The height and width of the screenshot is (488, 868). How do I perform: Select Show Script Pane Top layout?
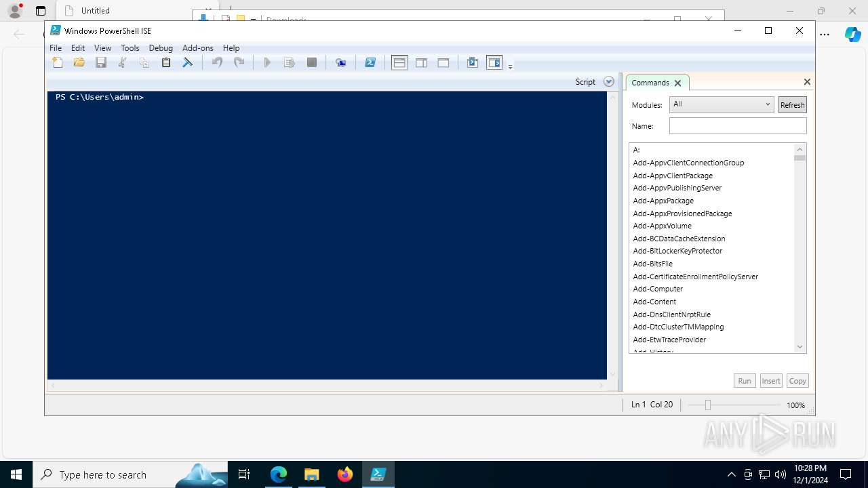coord(399,63)
